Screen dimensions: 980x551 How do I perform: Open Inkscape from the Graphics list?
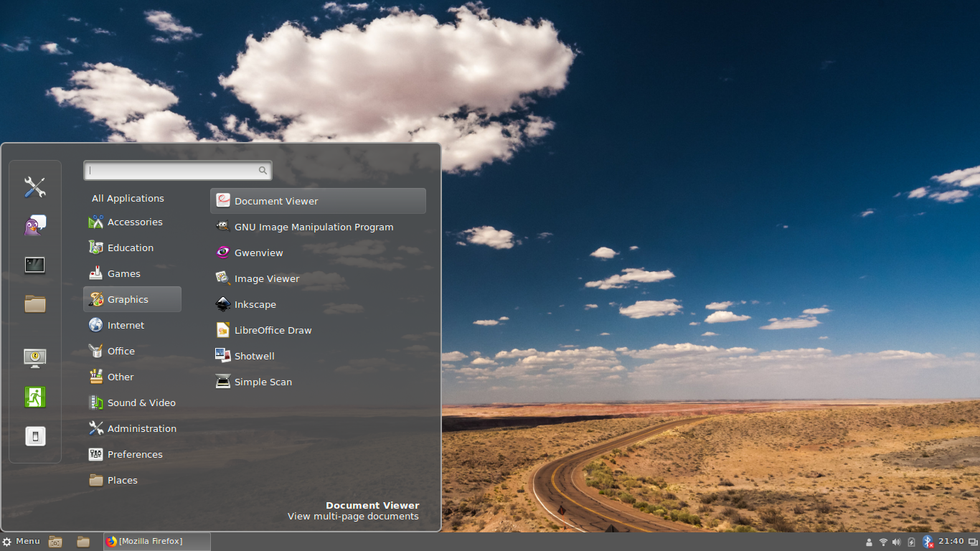pyautogui.click(x=255, y=304)
